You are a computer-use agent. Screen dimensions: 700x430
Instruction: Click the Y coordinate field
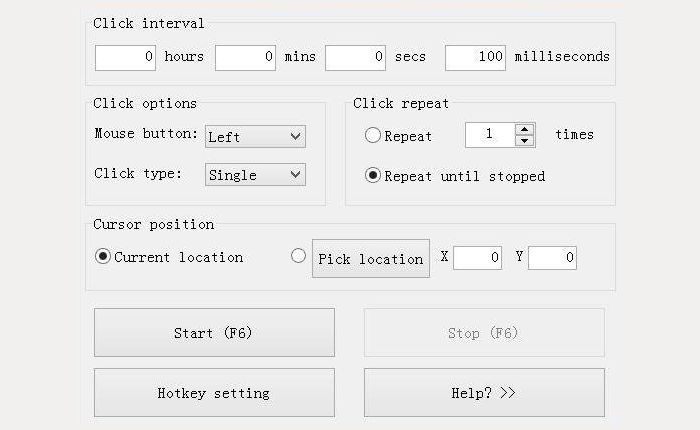[x=552, y=258]
